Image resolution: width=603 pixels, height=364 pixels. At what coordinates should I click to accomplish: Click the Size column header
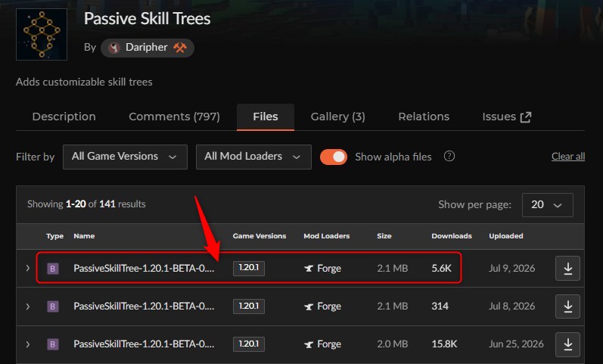click(x=384, y=236)
